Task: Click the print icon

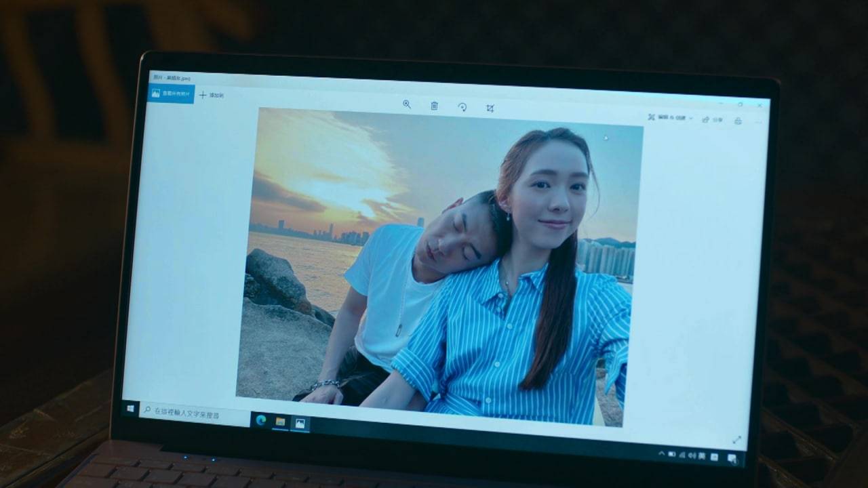Action: (738, 121)
